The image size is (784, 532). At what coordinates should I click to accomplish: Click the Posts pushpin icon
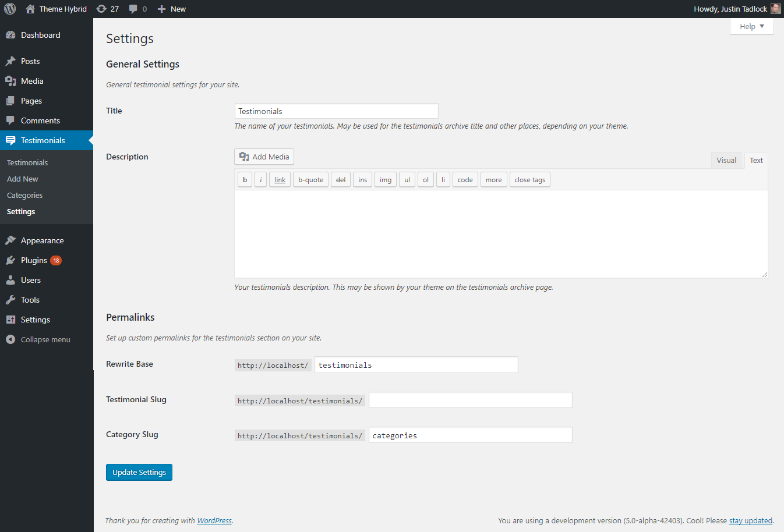[x=10, y=61]
